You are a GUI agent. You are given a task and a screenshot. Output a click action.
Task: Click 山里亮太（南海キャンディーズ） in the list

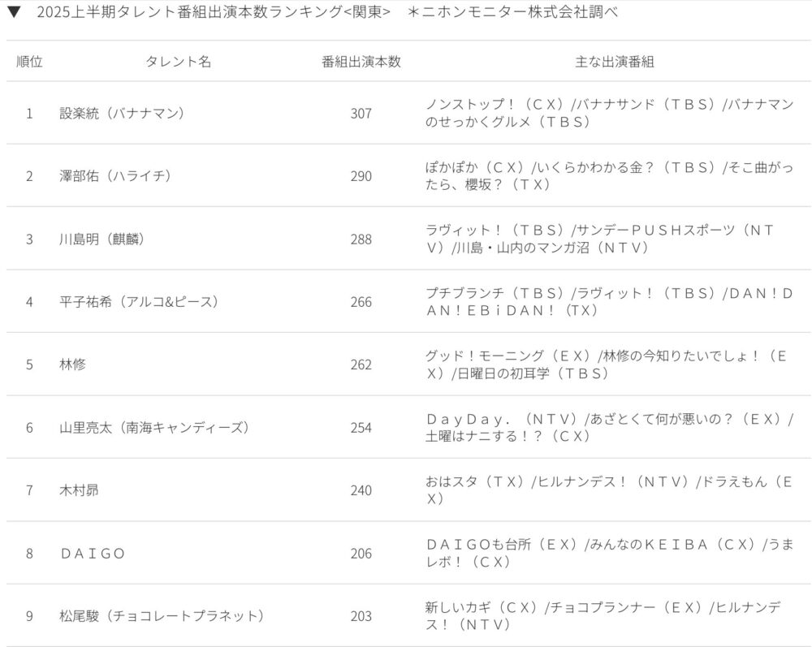[153, 428]
